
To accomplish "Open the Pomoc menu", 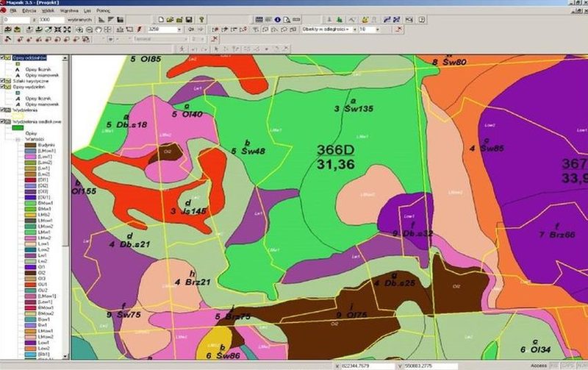I will 103,11.
